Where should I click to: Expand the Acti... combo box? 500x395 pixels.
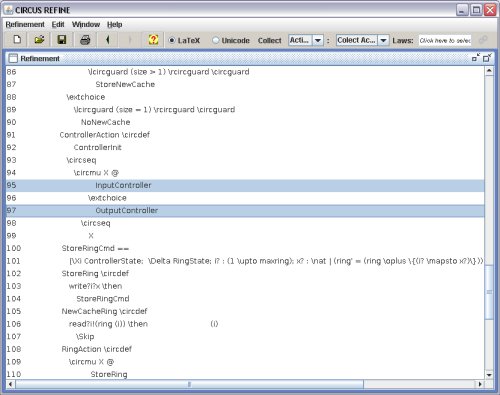coord(318,40)
